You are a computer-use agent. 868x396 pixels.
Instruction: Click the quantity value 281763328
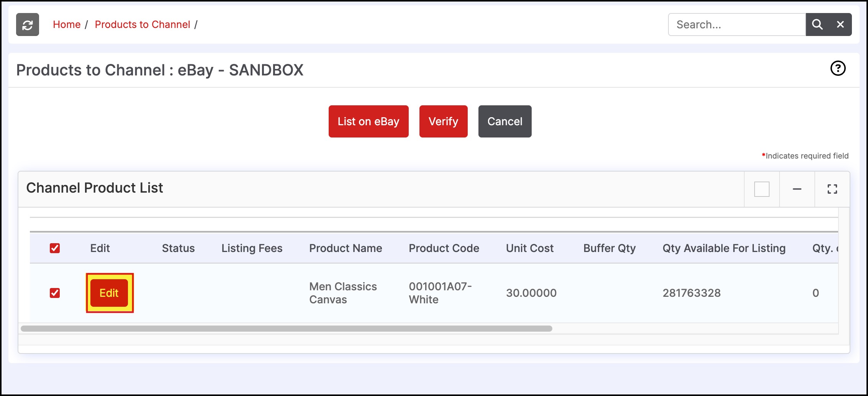click(692, 293)
